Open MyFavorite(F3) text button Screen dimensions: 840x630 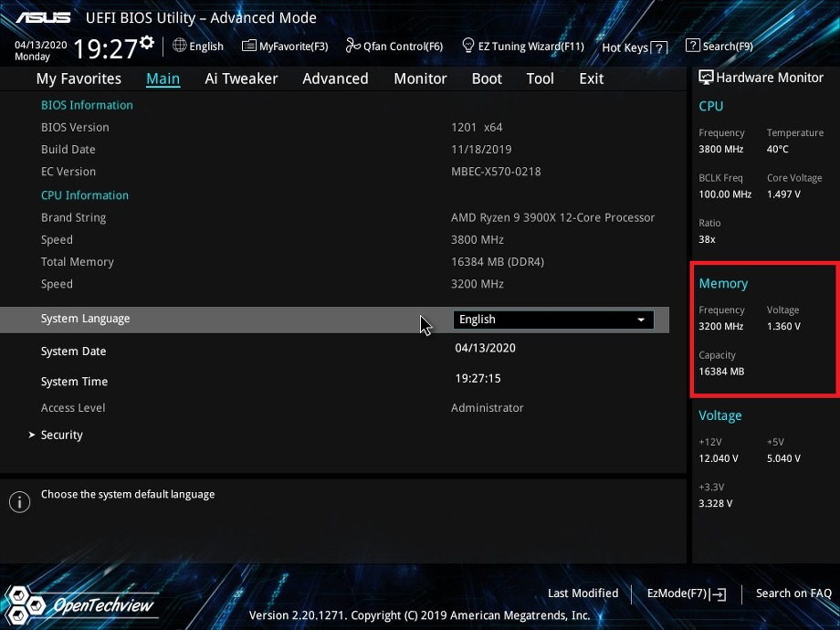[x=294, y=46]
